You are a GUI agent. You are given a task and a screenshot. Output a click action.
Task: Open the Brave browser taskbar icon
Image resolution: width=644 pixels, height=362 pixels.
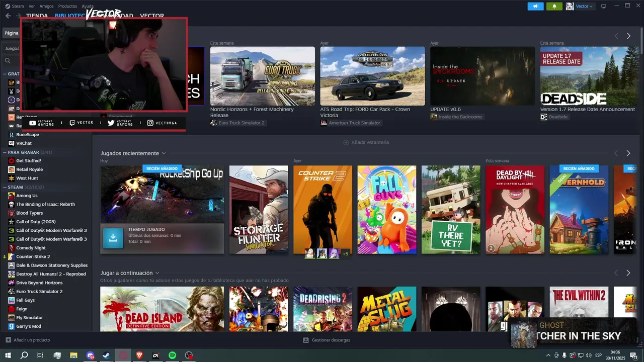139,355
